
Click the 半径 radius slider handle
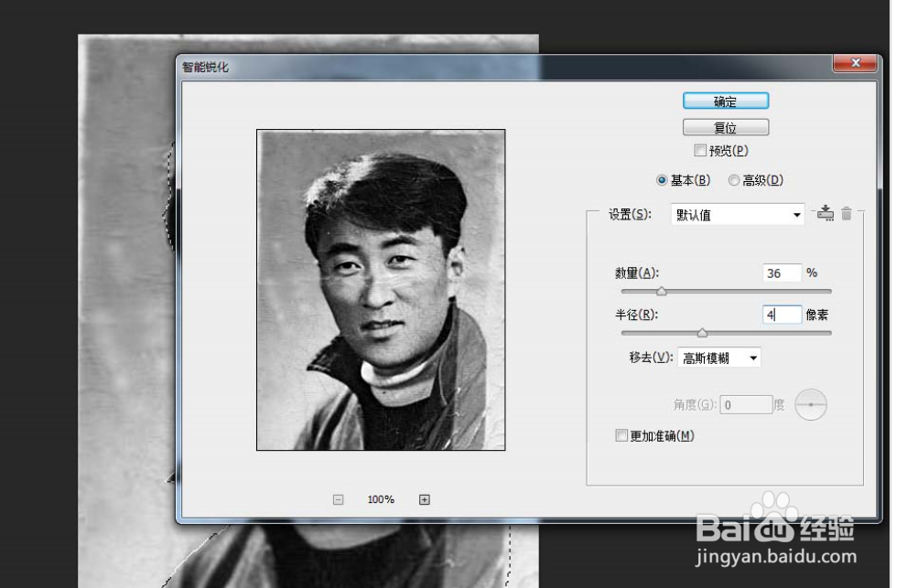pos(702,333)
